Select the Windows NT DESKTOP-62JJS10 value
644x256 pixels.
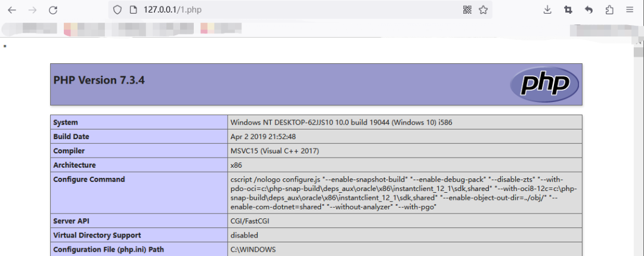pos(341,122)
